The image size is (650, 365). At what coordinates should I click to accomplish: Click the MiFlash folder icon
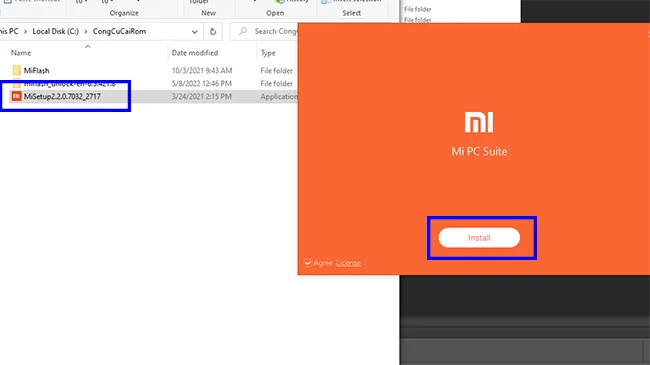[16, 70]
